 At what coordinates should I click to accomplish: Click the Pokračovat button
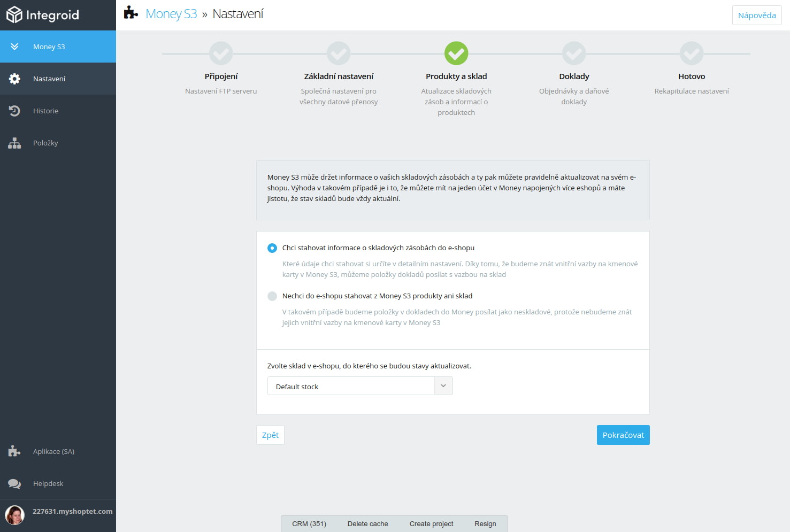click(623, 435)
